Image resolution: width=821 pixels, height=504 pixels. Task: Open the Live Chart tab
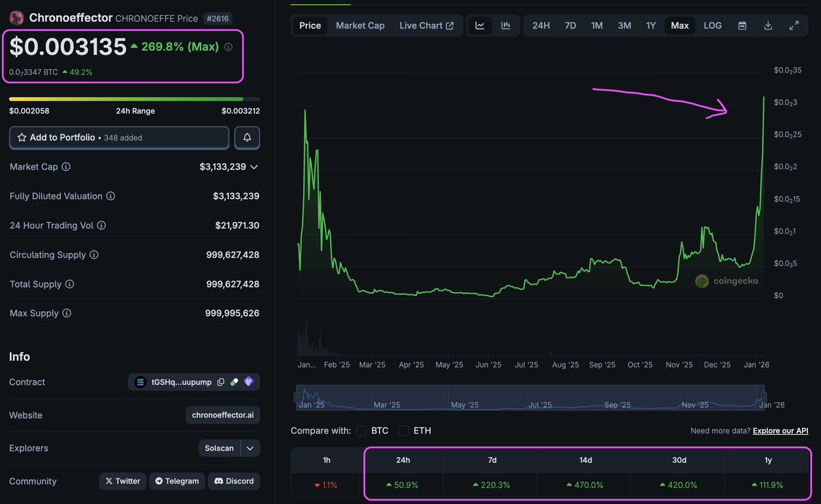click(426, 25)
